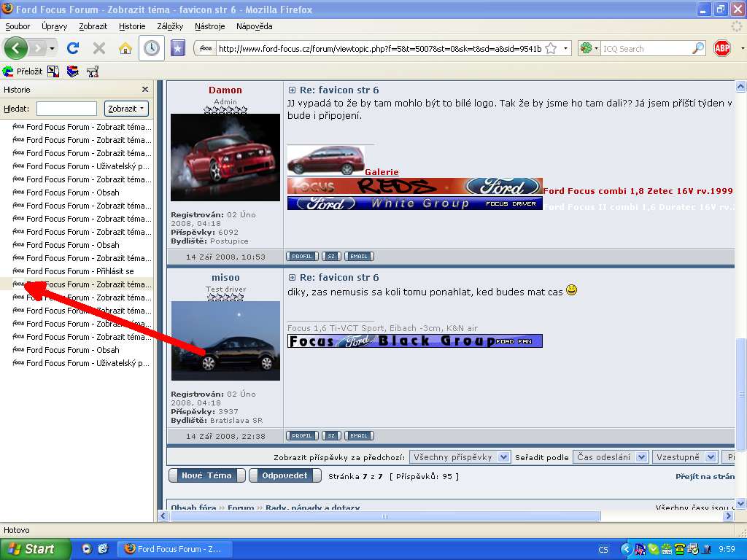This screenshot has height=560, width=747.
Task: Go to the Home page icon
Action: click(125, 48)
